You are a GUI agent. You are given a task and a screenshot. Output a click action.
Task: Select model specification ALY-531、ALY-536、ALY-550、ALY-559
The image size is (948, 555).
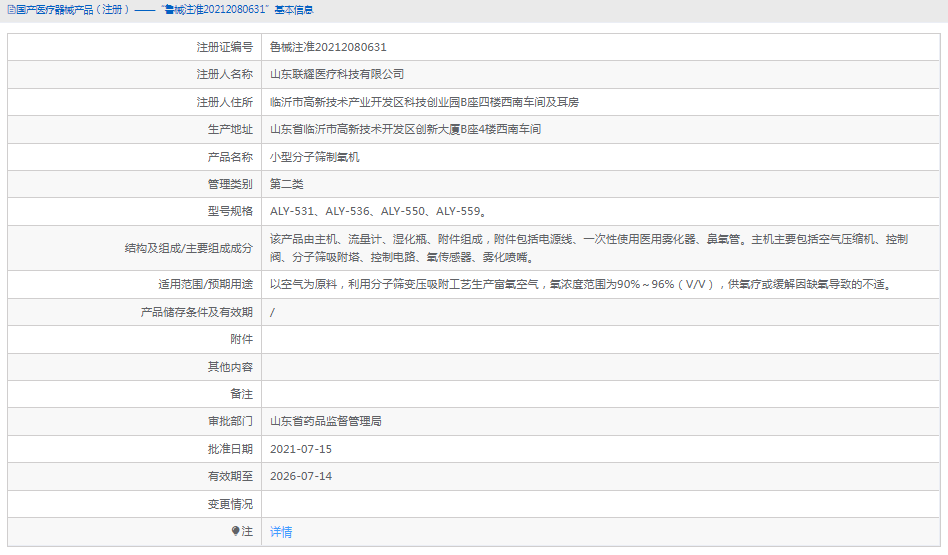coord(378,212)
